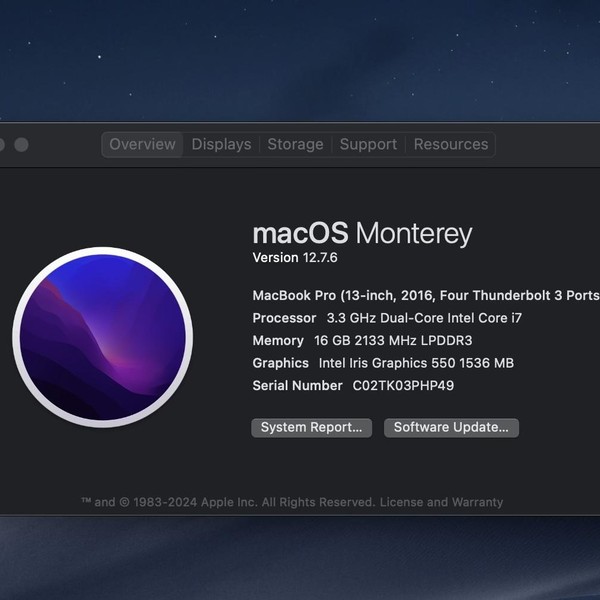Click the macOS Monterey title
Screen dimensions: 600x600
coord(362,233)
